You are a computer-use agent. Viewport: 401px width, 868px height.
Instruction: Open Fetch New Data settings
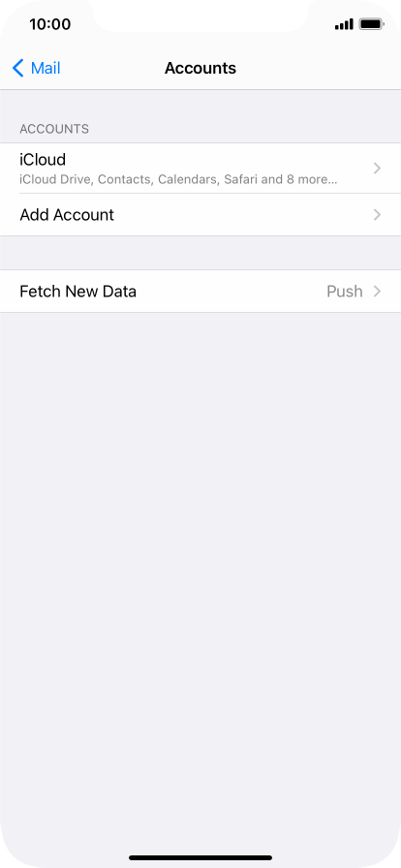(200, 292)
